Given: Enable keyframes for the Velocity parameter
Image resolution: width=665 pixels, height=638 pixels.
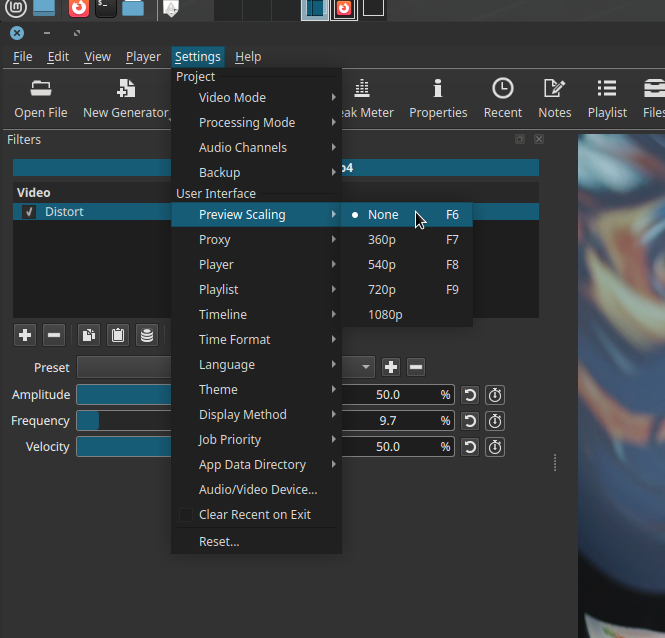Looking at the screenshot, I should click(495, 447).
